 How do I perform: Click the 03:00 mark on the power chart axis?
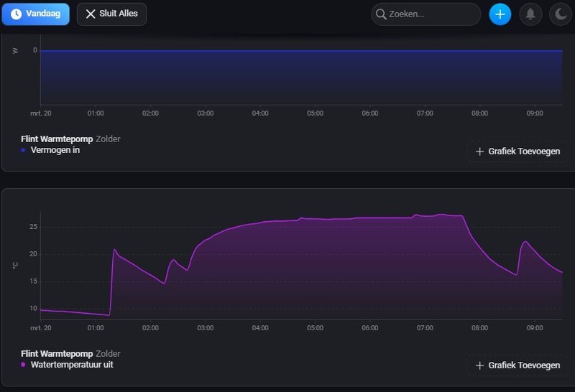(x=206, y=113)
